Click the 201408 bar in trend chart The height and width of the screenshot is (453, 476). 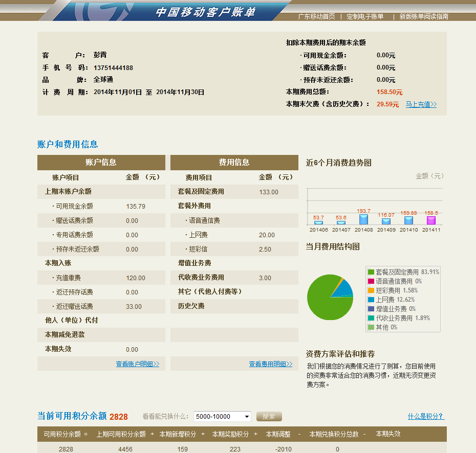click(363, 219)
